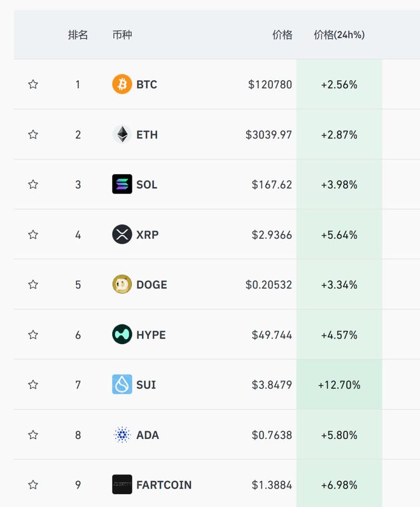420x507 pixels.
Task: Click the HYPE coin icon
Action: [x=122, y=335]
